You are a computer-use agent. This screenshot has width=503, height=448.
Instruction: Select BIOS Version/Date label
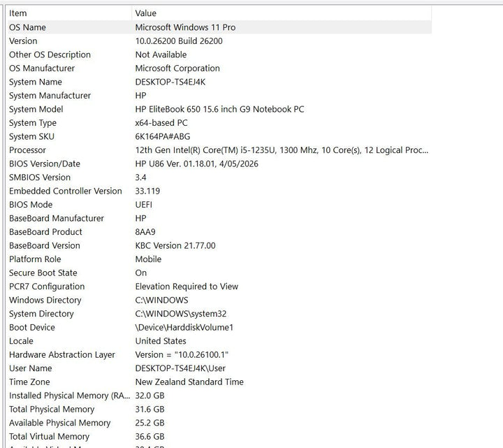[45, 164]
